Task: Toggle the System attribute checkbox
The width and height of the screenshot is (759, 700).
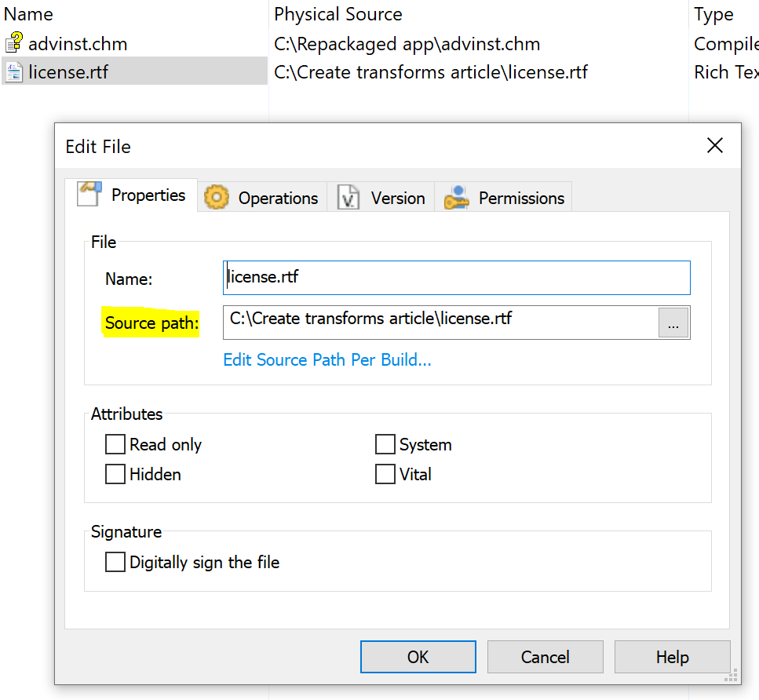Action: click(385, 444)
